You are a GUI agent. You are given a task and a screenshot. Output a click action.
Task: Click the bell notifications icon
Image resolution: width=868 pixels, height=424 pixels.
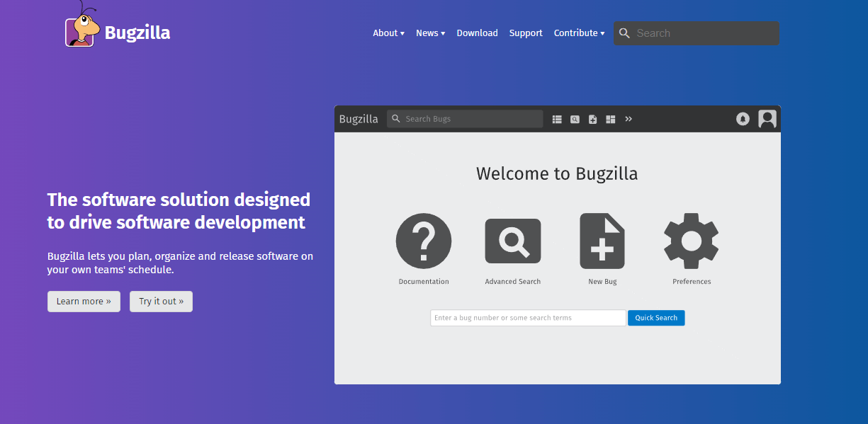[742, 119]
